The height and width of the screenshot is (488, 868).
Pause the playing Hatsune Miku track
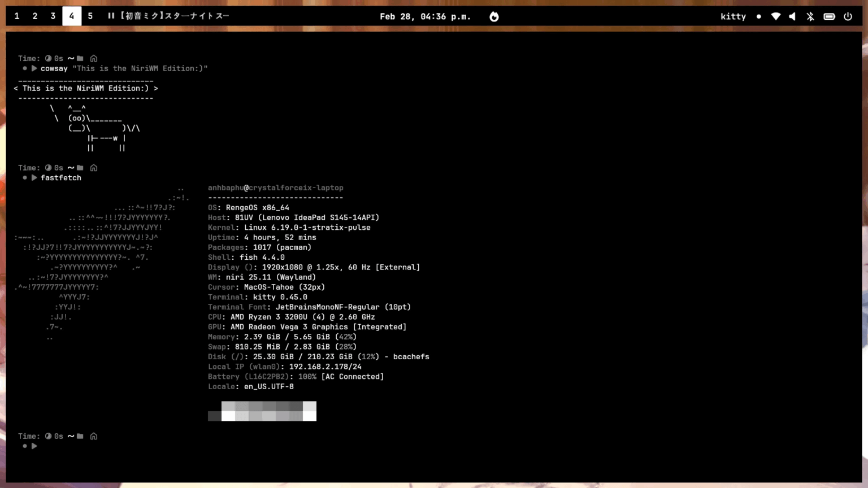click(x=111, y=16)
